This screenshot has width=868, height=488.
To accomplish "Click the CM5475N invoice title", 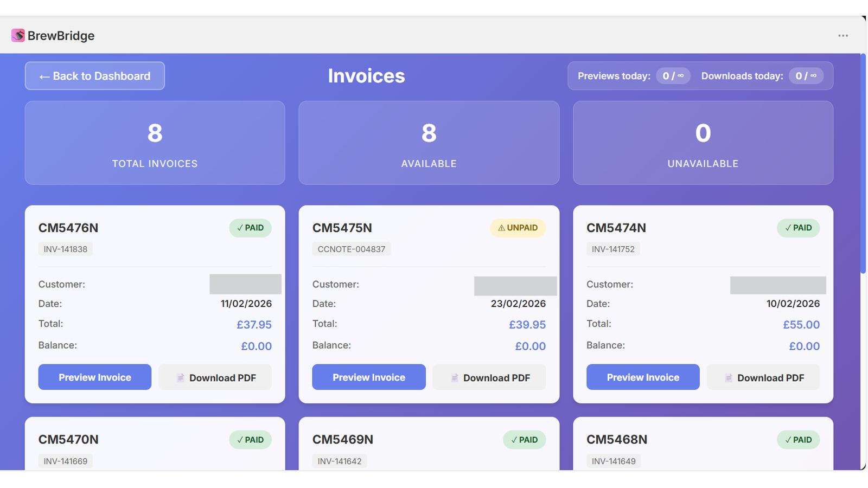I will tap(342, 228).
